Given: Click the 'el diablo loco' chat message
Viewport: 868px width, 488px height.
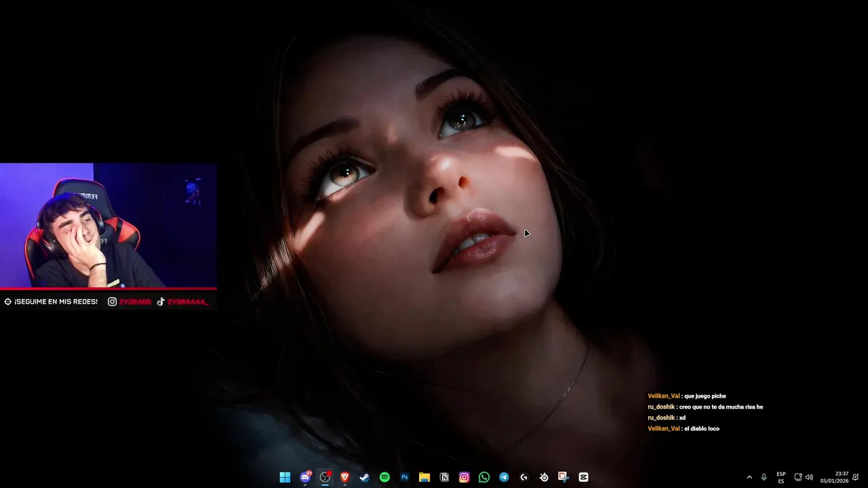Looking at the screenshot, I should (684, 428).
